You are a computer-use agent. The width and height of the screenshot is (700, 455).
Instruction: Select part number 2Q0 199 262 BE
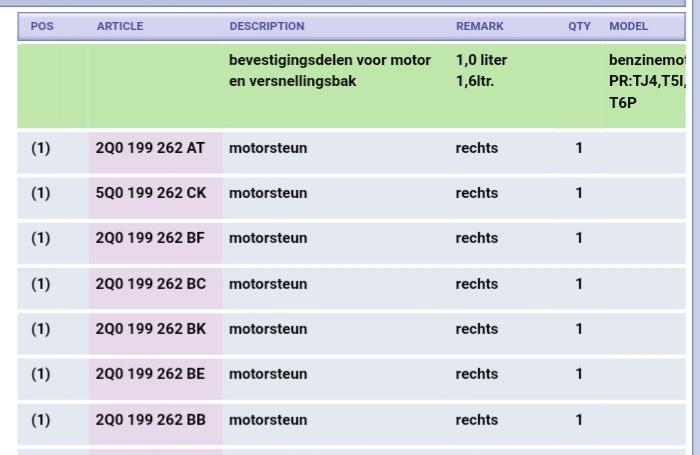(150, 374)
